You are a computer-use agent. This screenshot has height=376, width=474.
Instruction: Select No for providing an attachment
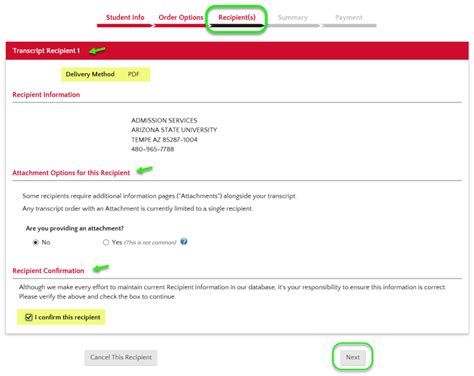pos(36,242)
